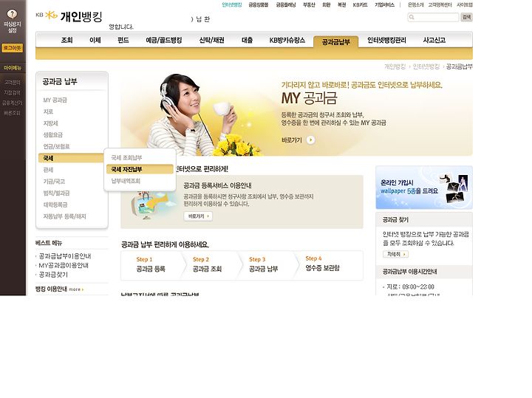Open the 이체 main menu tab
532x398 pixels.
[95, 40]
